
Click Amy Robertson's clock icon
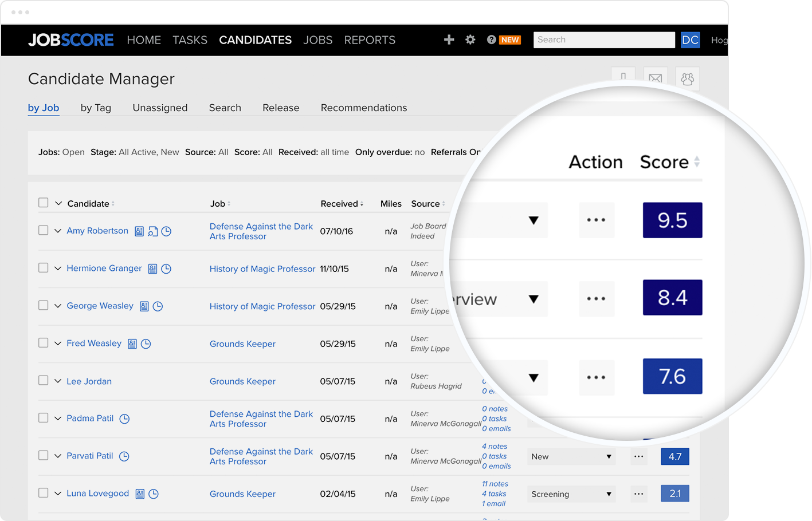[x=166, y=231]
